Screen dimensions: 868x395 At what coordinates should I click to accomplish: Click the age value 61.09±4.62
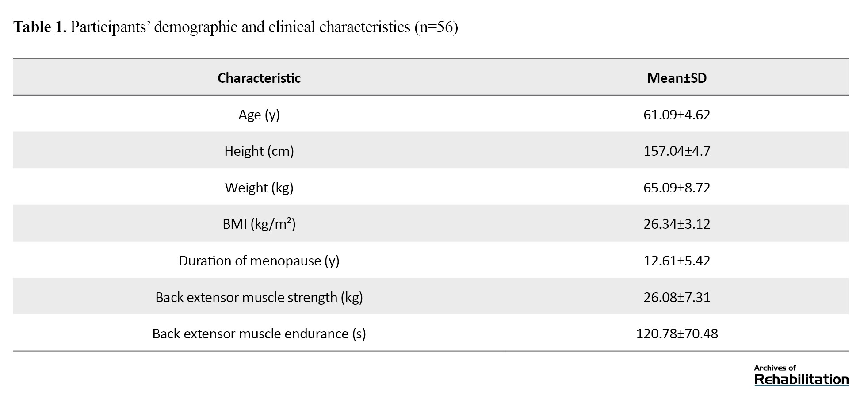click(x=677, y=115)
